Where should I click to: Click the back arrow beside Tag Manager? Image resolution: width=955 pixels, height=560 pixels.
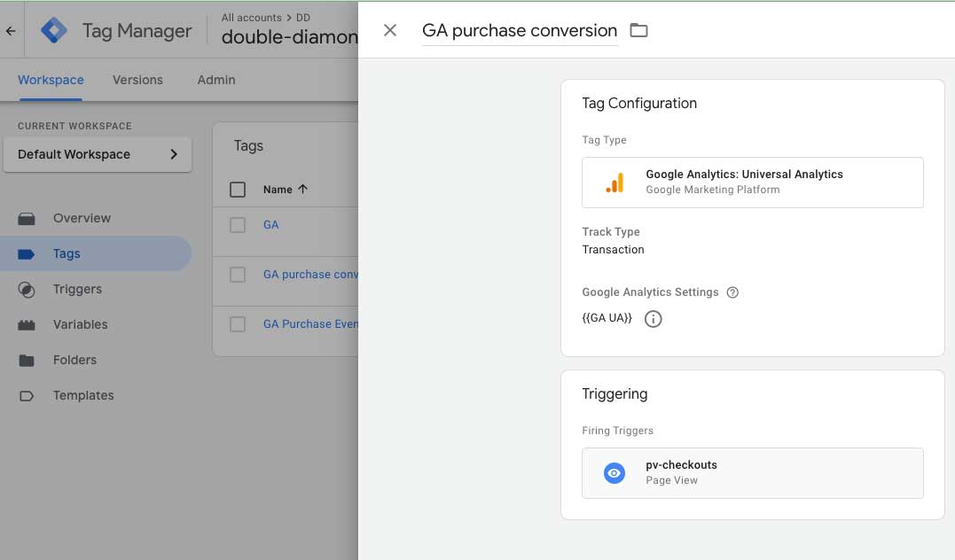coord(11,30)
